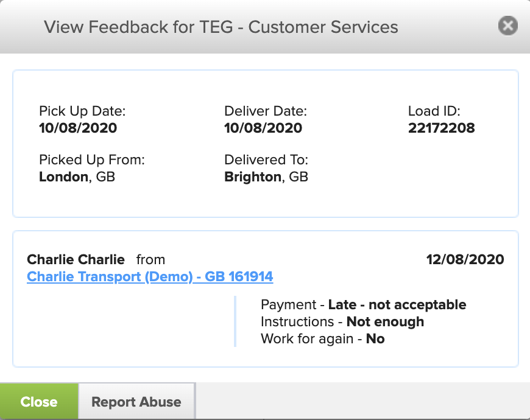
Task: Click the View Feedback dialog title
Action: [221, 27]
